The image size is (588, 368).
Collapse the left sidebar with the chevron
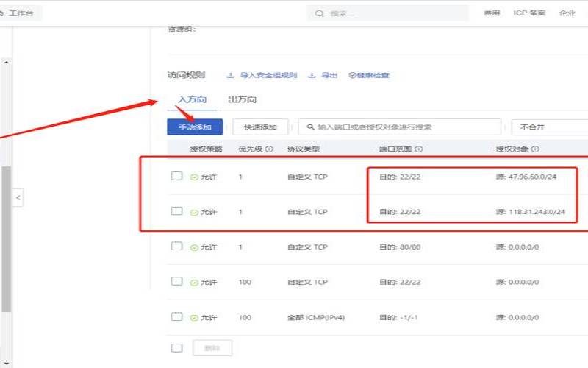coord(18,197)
